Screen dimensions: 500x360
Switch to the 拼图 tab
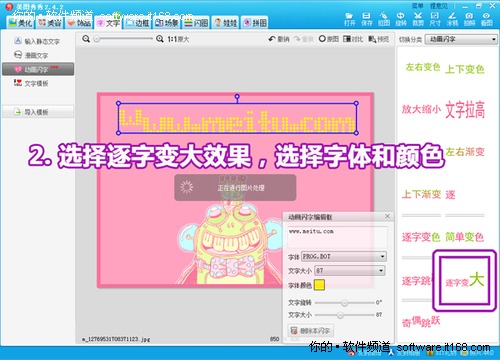(255, 23)
